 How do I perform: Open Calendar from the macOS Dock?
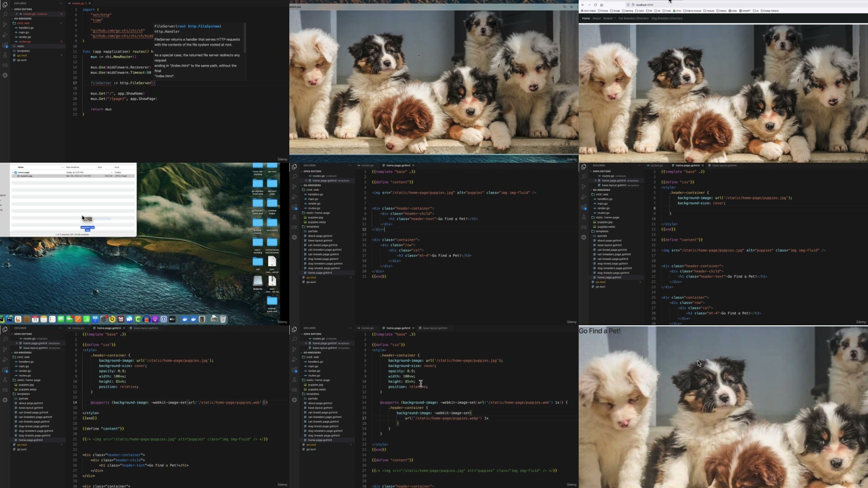point(35,319)
